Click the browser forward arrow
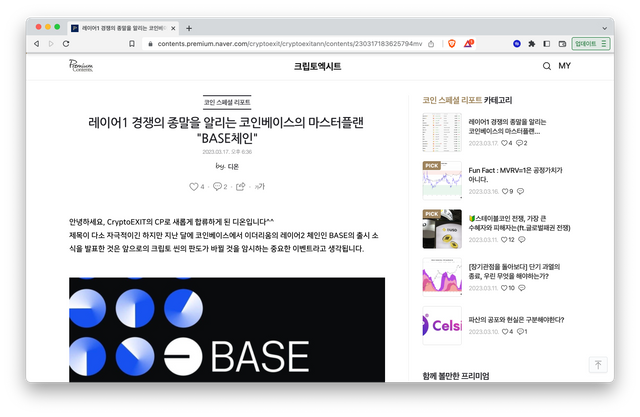Image resolution: width=640 pixels, height=417 pixels. (x=51, y=44)
